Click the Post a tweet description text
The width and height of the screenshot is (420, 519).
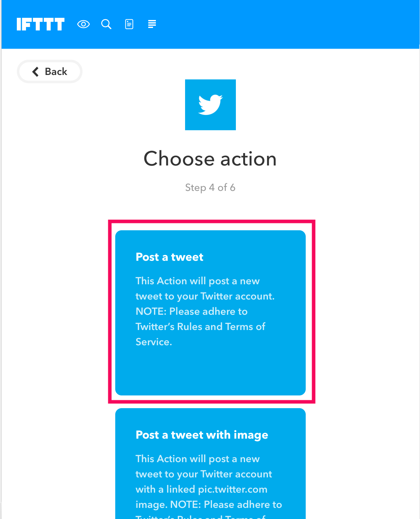tap(205, 311)
